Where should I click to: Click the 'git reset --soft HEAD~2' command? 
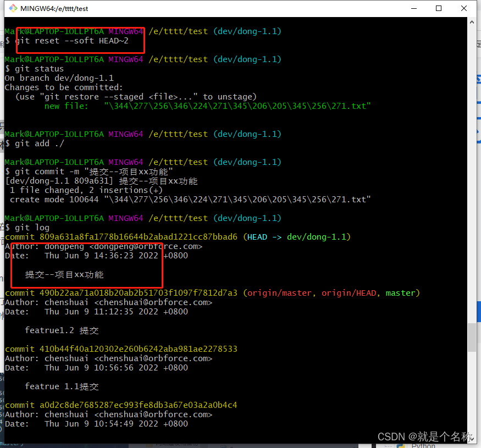(71, 41)
